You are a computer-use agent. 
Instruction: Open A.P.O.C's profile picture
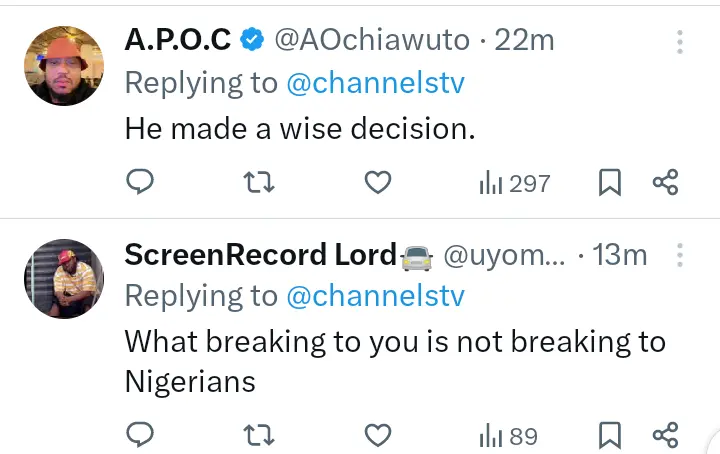(x=64, y=66)
